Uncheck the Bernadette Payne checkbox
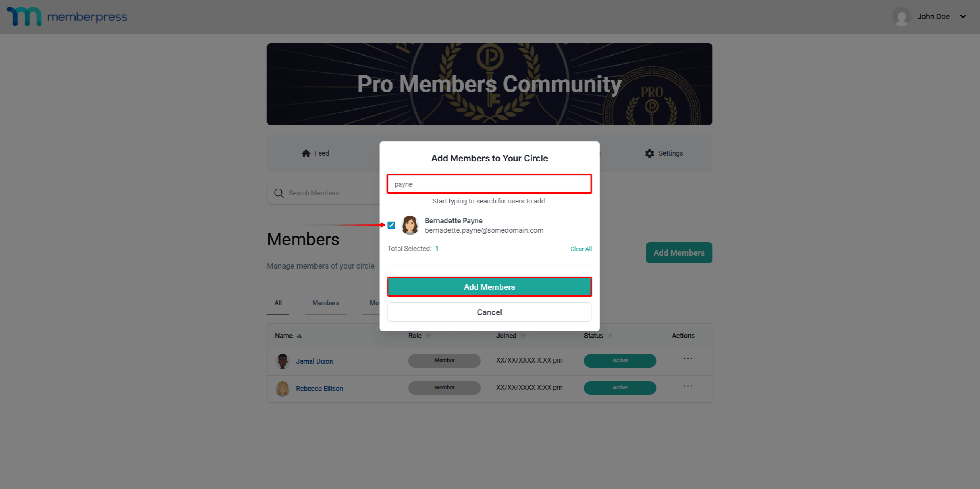The height and width of the screenshot is (489, 980). click(391, 225)
